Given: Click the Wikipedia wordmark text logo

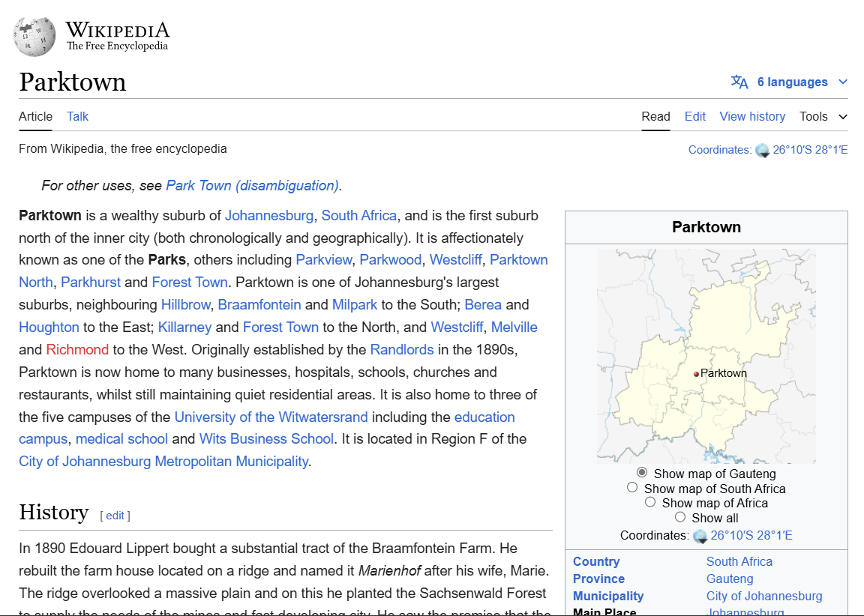Looking at the screenshot, I should coord(118,35).
